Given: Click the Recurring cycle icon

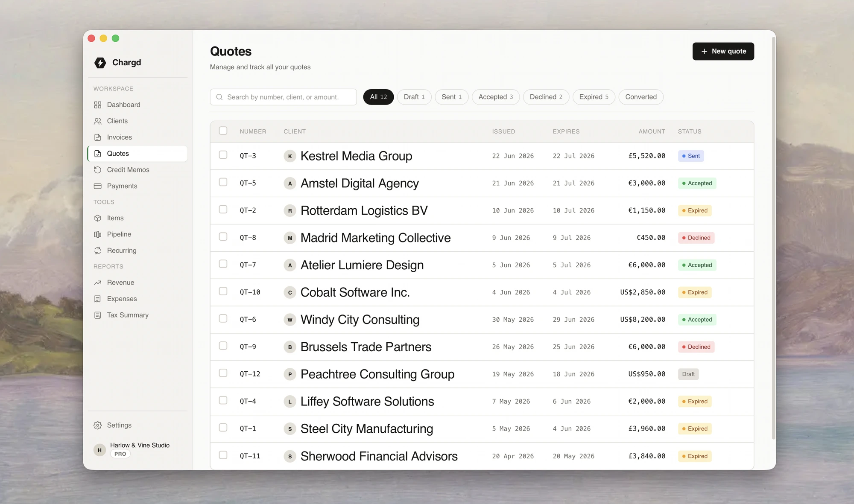Looking at the screenshot, I should click(x=98, y=251).
